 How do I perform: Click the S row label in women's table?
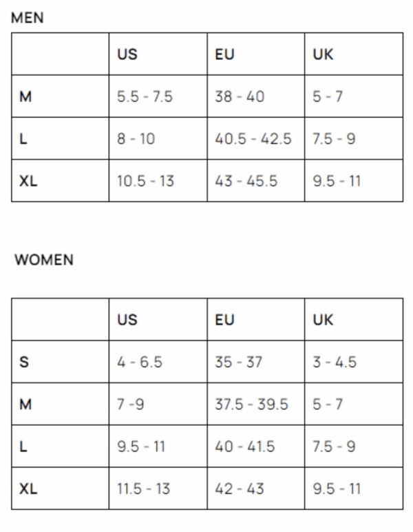click(24, 362)
